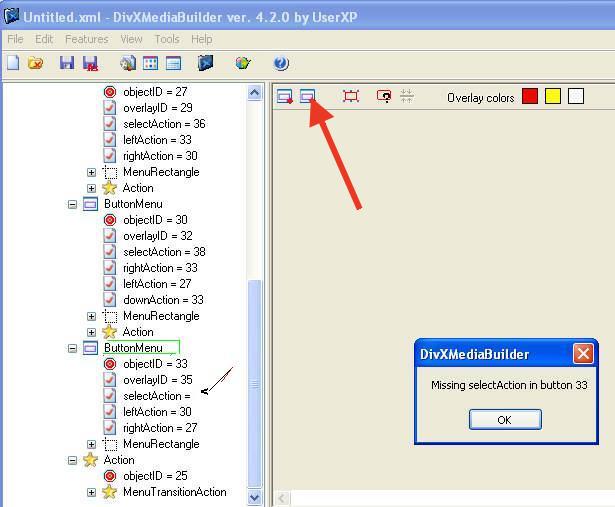Select the objectID = 25 tree item
The height and width of the screenshot is (507, 615).
click(x=155, y=476)
